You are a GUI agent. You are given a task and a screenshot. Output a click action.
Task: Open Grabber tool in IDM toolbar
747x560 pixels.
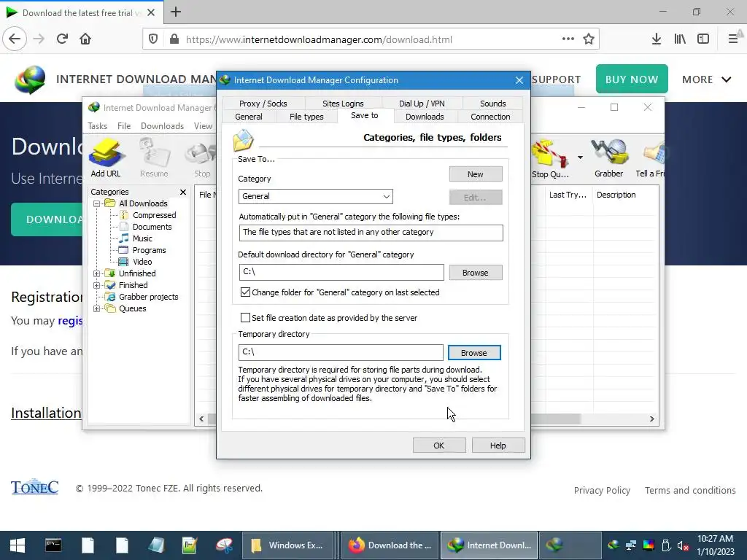pyautogui.click(x=609, y=158)
